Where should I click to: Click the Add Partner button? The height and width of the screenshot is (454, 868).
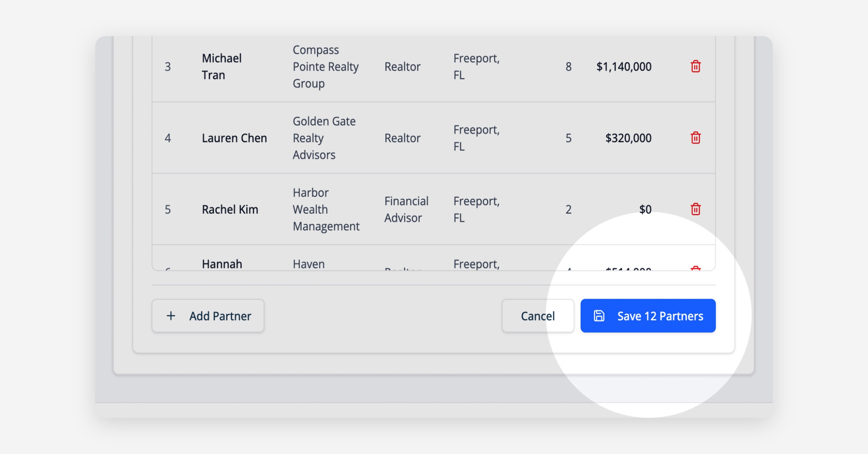point(208,316)
